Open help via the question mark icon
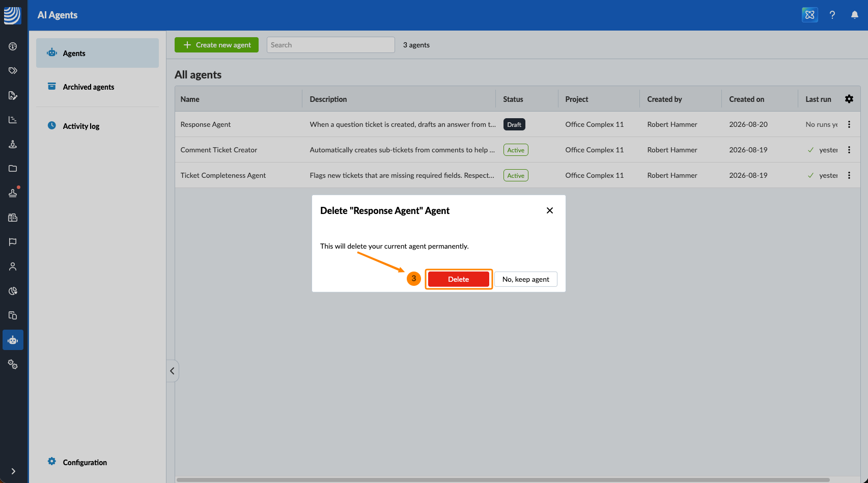The image size is (868, 483). pyautogui.click(x=832, y=15)
